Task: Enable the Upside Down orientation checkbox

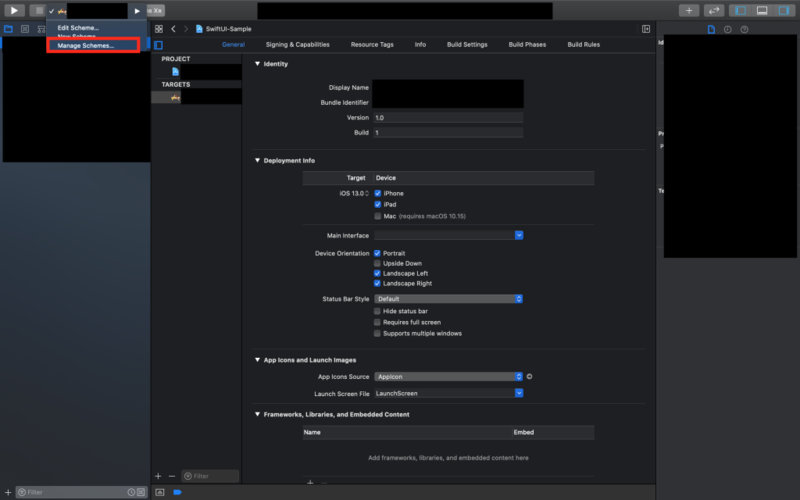Action: 377,263
